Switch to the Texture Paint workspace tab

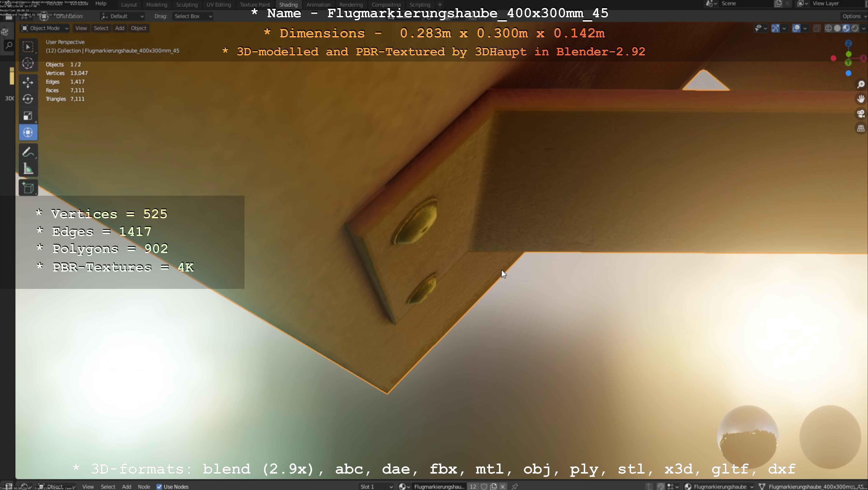[x=255, y=5]
